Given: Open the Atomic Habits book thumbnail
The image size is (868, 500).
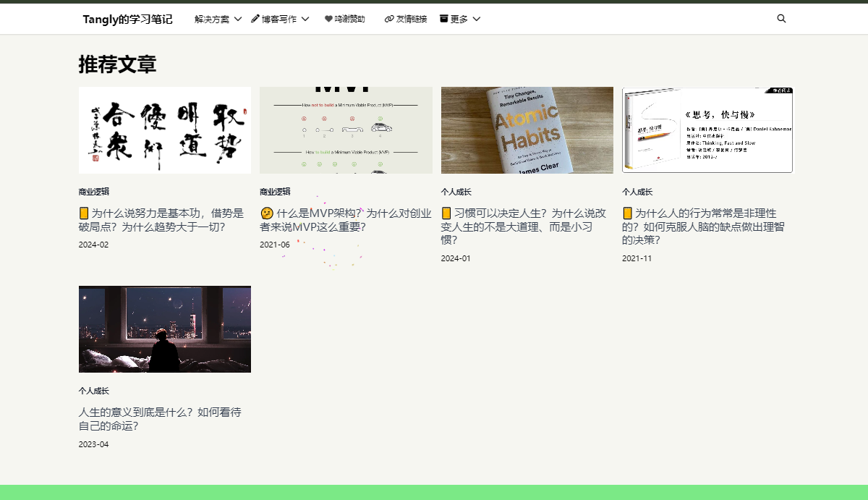Looking at the screenshot, I should click(527, 130).
